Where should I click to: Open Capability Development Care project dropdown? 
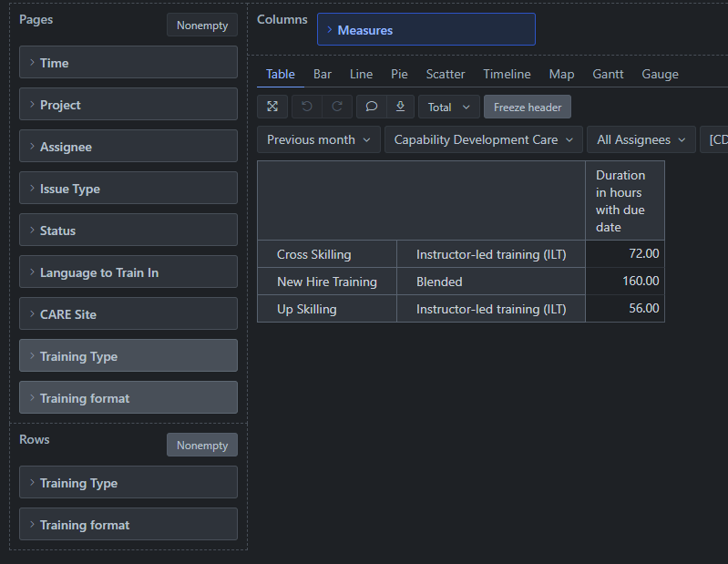pos(483,139)
